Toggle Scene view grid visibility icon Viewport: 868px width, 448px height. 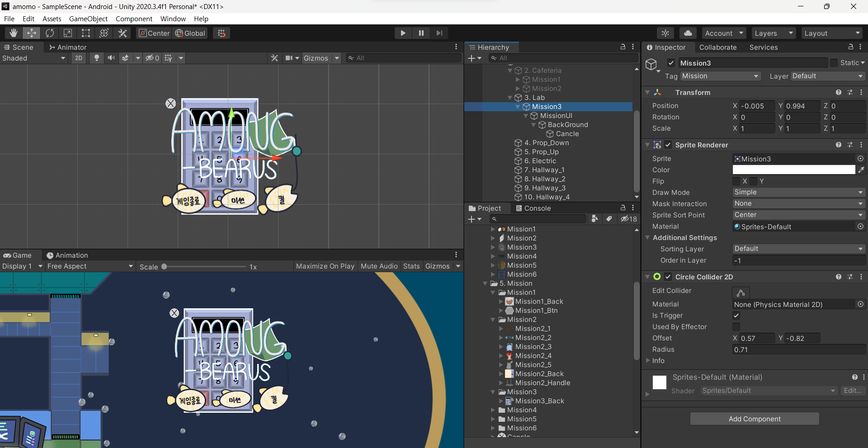(x=168, y=58)
